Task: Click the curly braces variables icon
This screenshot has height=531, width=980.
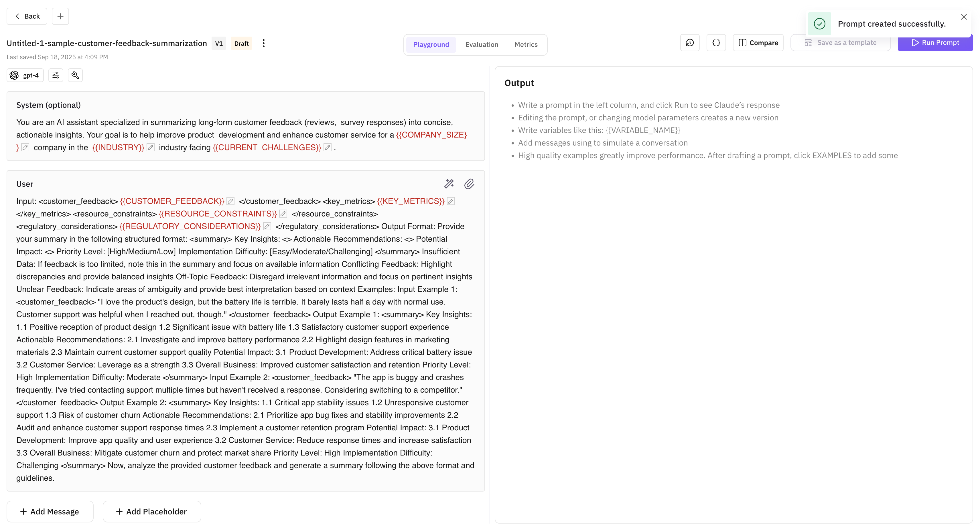Action: (x=716, y=43)
